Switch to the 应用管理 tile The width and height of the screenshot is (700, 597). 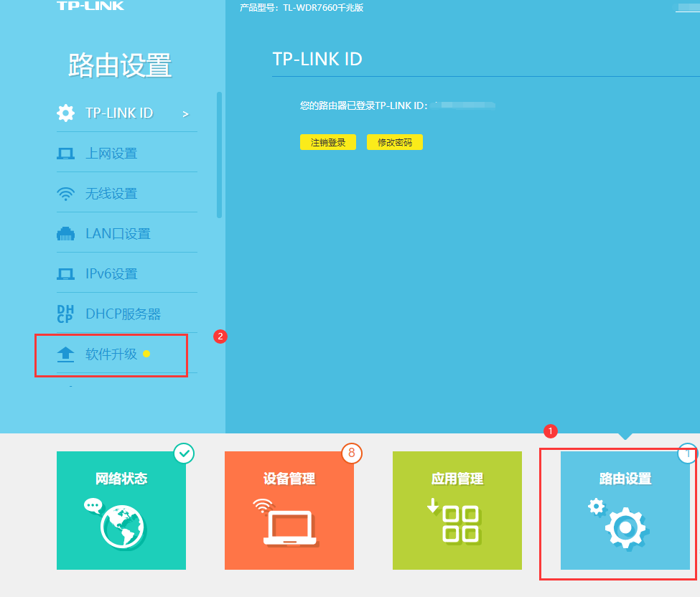pyautogui.click(x=457, y=510)
